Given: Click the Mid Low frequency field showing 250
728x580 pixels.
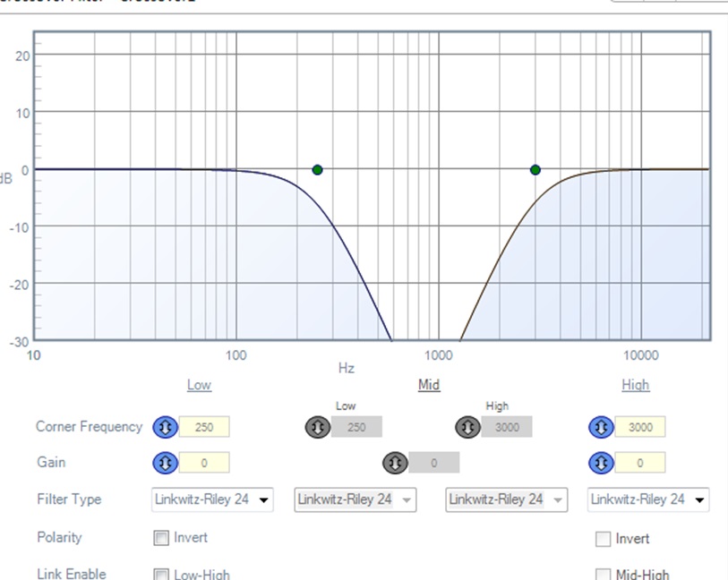Looking at the screenshot, I should tap(356, 427).
